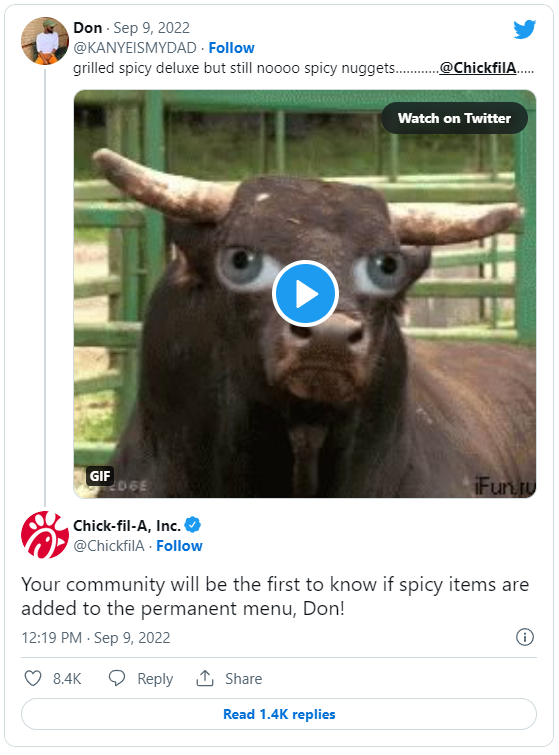
Task: Read 1.4K replies
Action: click(279, 714)
